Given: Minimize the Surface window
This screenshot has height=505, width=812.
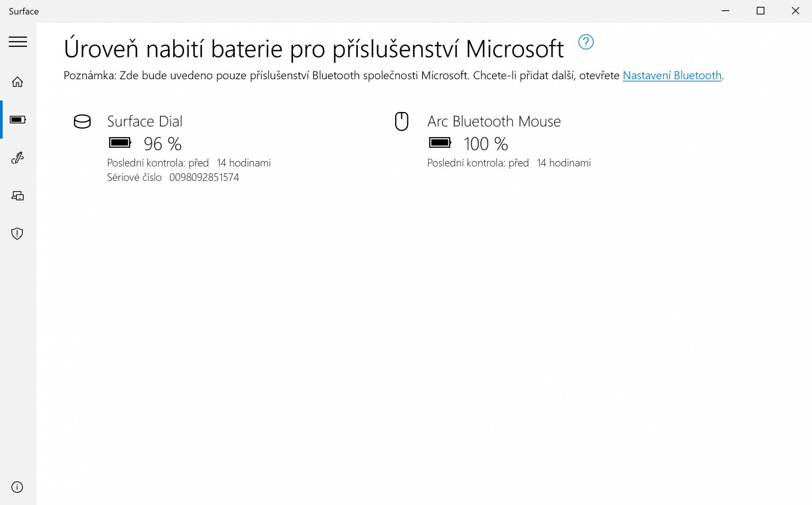Looking at the screenshot, I should [x=726, y=11].
